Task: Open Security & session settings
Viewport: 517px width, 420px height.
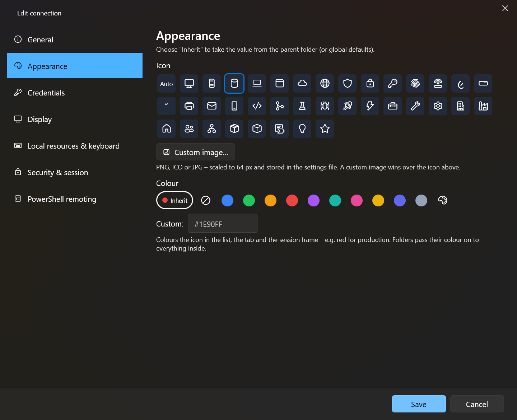Action: 75,172
